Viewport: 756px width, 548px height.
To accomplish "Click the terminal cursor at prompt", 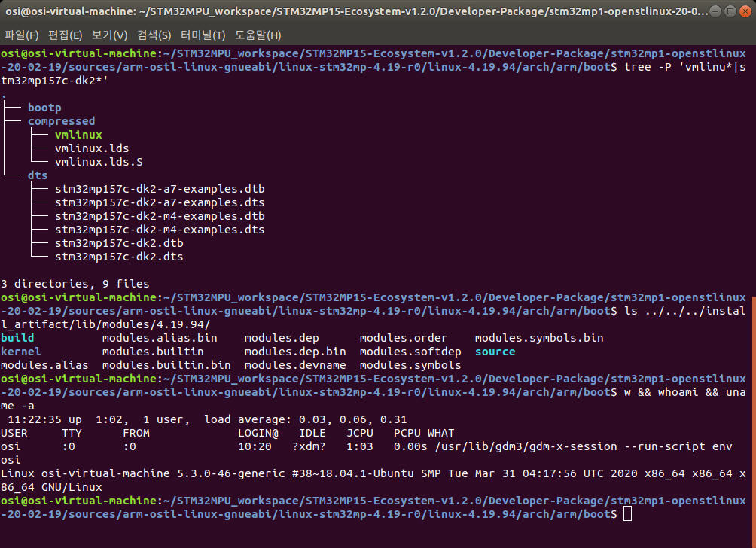I will 627,514.
